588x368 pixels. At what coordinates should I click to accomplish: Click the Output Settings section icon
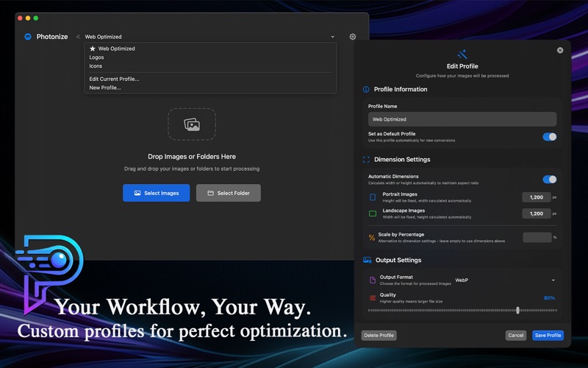(x=367, y=260)
